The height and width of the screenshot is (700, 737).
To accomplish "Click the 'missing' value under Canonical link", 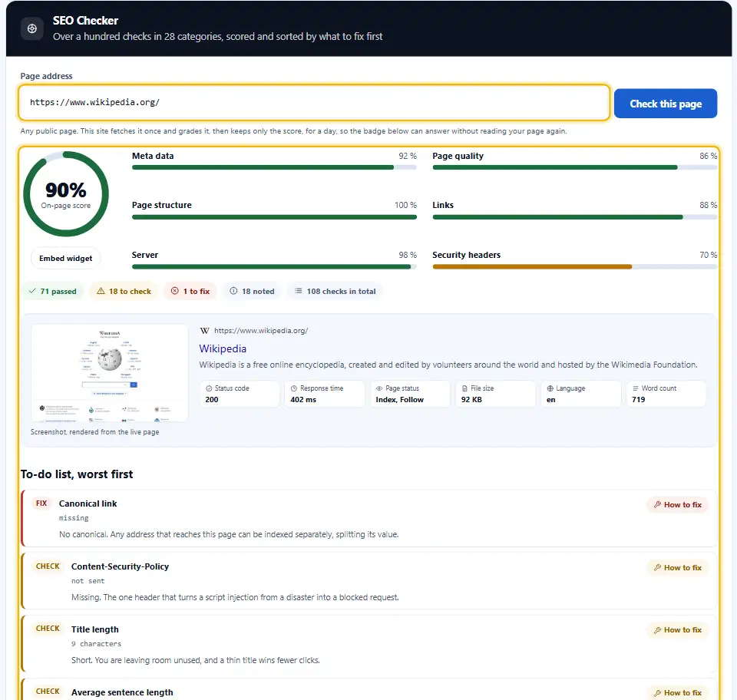I will tap(74, 518).
